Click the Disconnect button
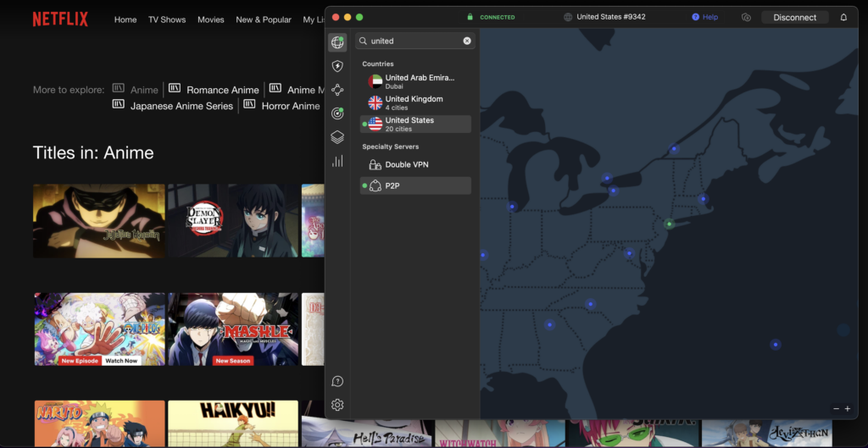 [x=795, y=17]
